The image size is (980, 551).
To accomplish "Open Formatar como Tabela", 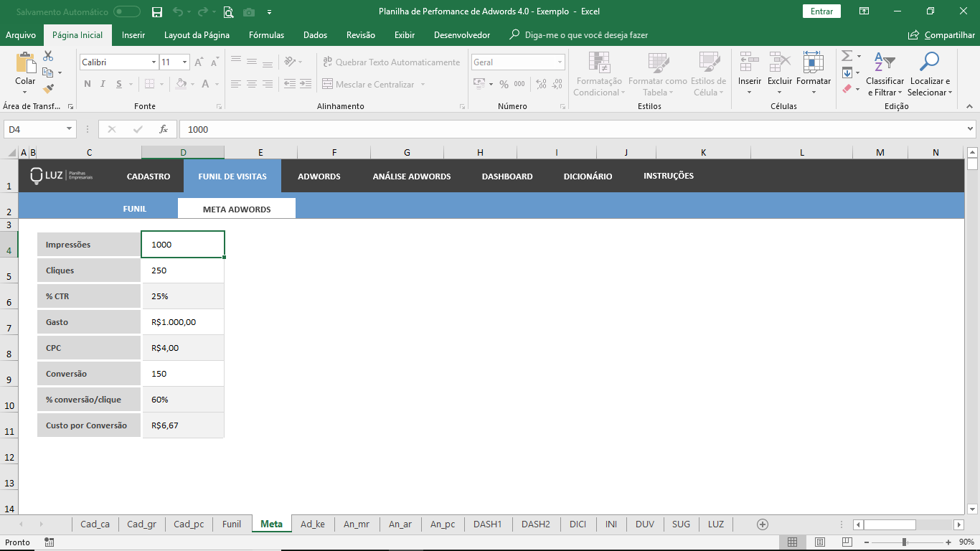I will pos(657,74).
